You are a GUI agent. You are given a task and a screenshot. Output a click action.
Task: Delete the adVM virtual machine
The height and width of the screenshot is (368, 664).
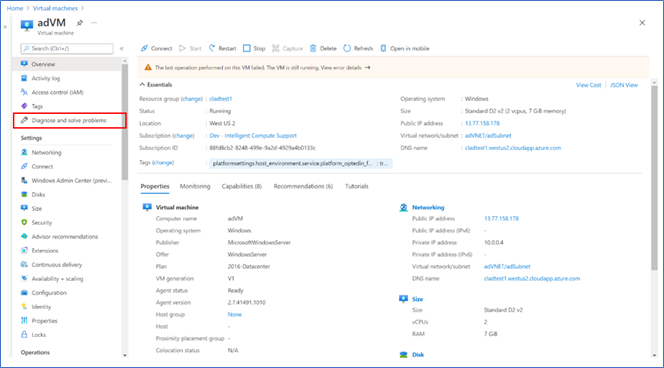pyautogui.click(x=323, y=48)
